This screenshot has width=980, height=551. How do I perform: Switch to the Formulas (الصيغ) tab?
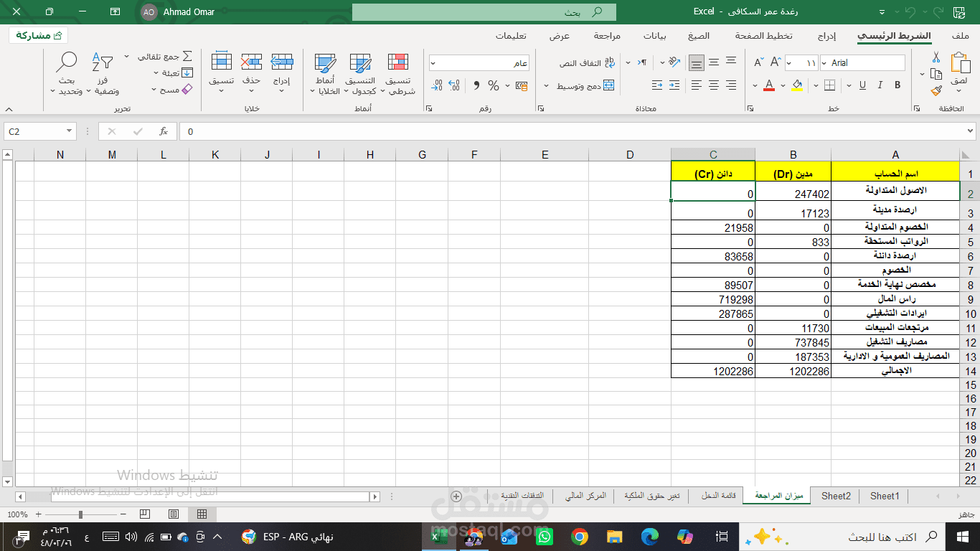[698, 36]
